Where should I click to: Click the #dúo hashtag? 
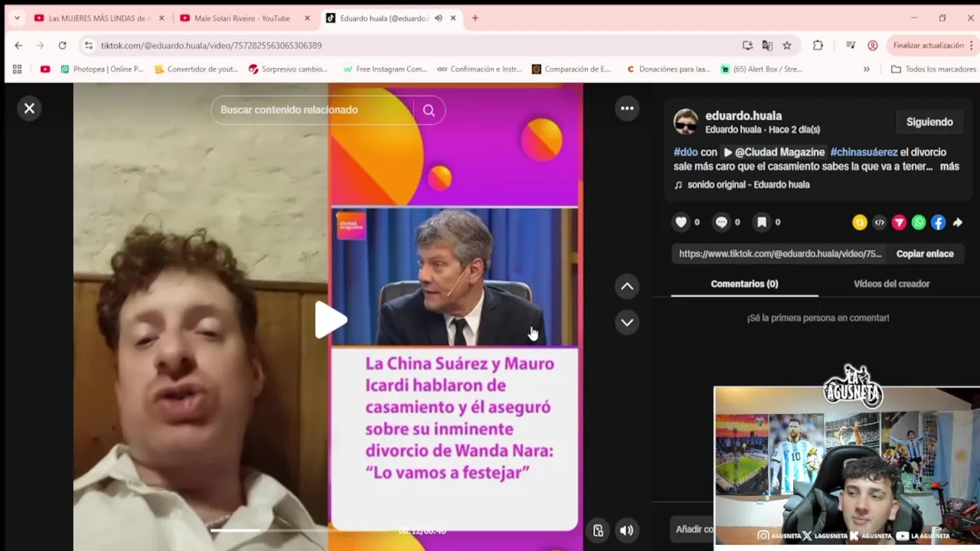(x=685, y=152)
